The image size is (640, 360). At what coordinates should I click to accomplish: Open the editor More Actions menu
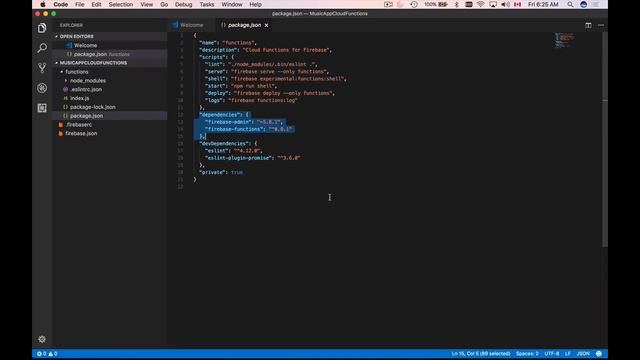[x=601, y=25]
